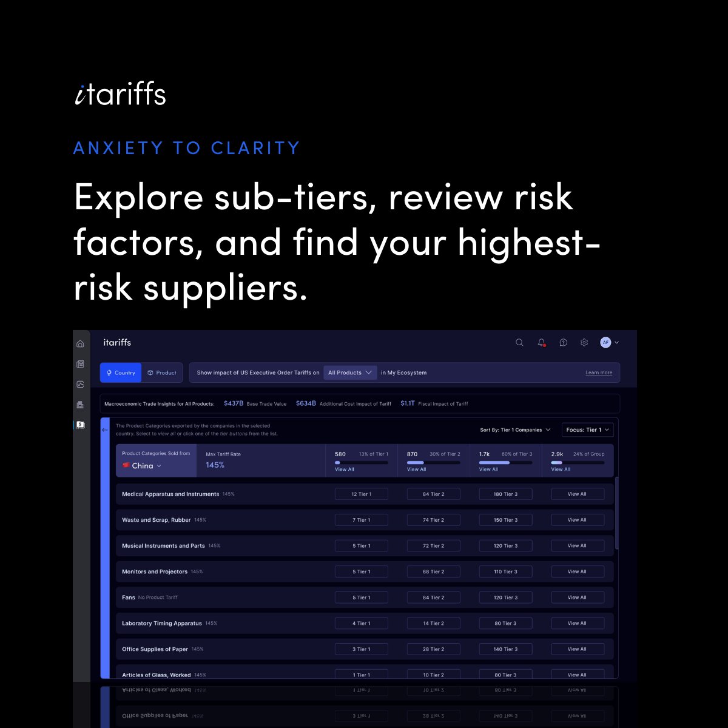Select Fans row title

[129, 598]
